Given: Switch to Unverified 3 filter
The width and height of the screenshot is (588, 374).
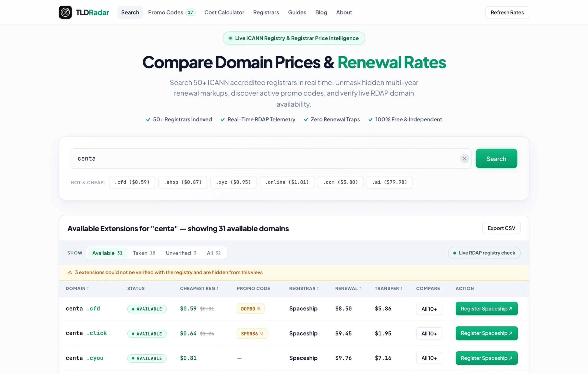Looking at the screenshot, I should click(x=181, y=253).
